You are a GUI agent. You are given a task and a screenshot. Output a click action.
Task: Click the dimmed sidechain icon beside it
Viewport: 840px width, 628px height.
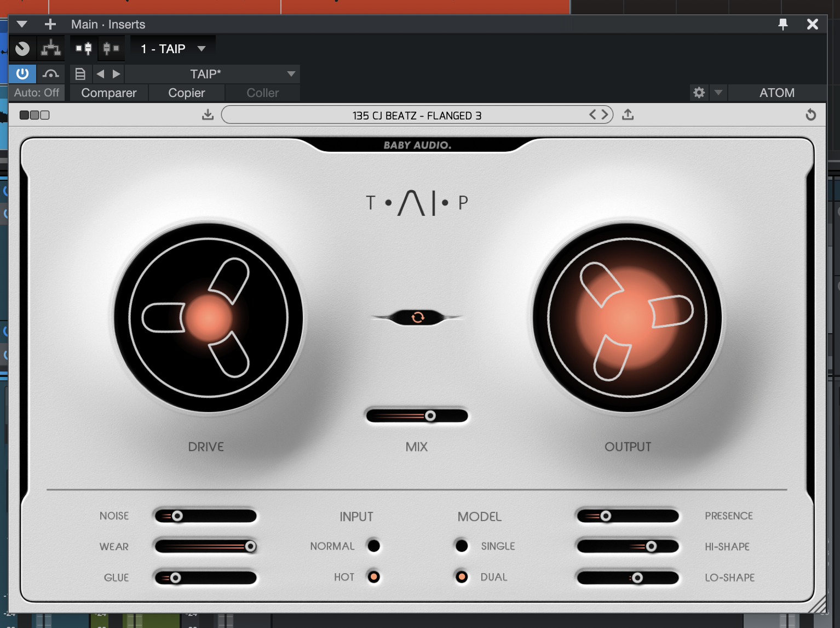[x=111, y=49]
